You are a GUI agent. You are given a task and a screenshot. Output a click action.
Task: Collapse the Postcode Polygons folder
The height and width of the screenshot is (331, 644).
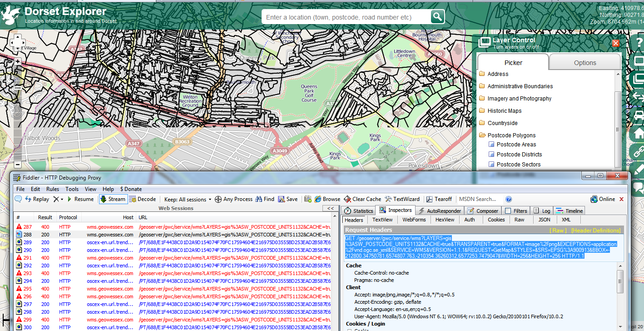[507, 135]
